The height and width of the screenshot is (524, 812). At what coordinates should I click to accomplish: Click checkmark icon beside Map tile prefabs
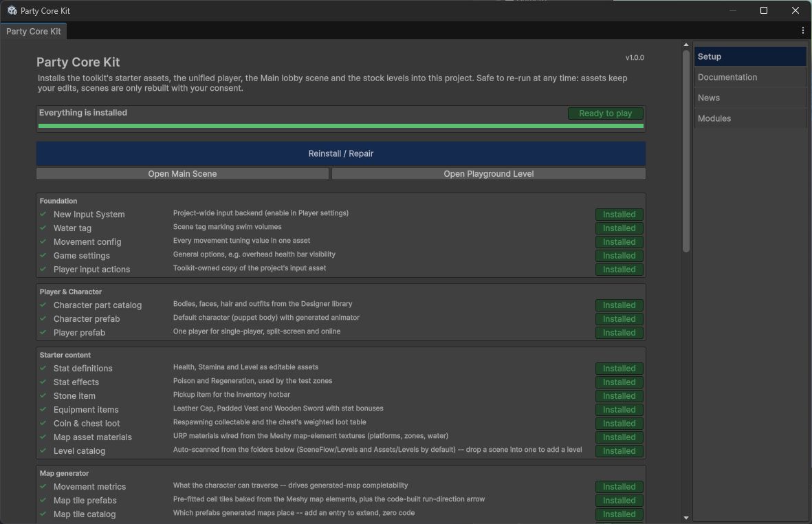point(43,500)
